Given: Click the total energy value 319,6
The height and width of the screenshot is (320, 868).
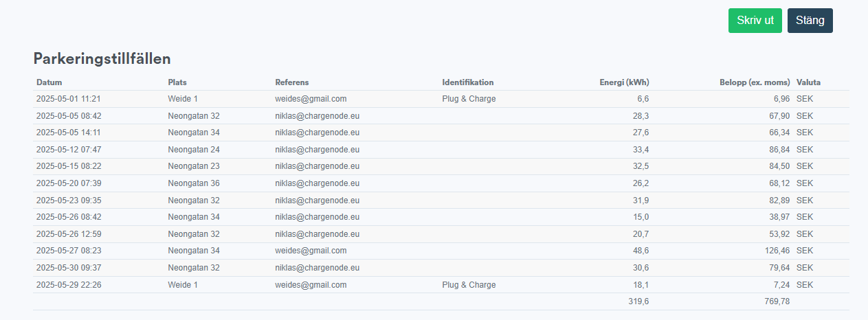Looking at the screenshot, I should click(x=638, y=301).
